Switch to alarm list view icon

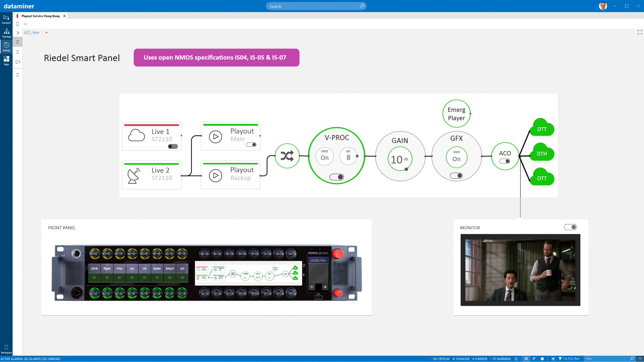(526, 359)
